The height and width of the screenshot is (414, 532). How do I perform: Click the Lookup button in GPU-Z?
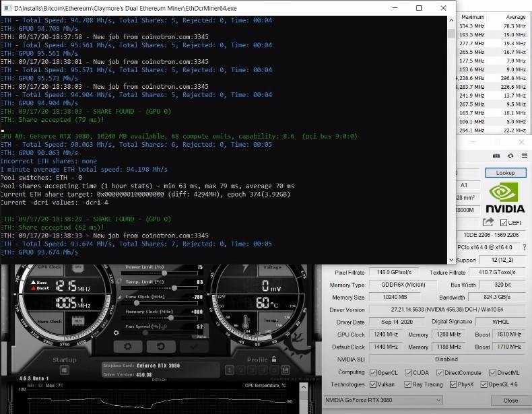[x=505, y=172]
